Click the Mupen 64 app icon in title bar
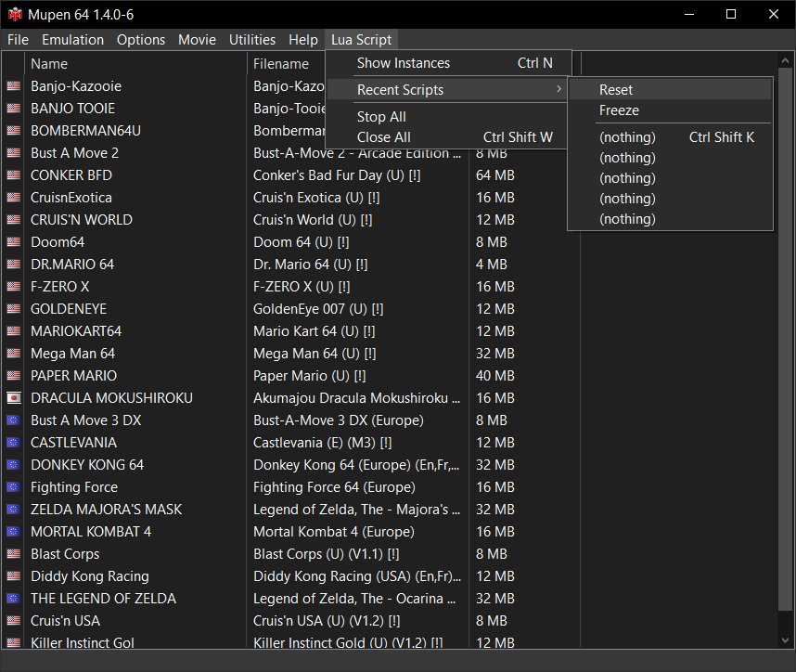 [15, 14]
